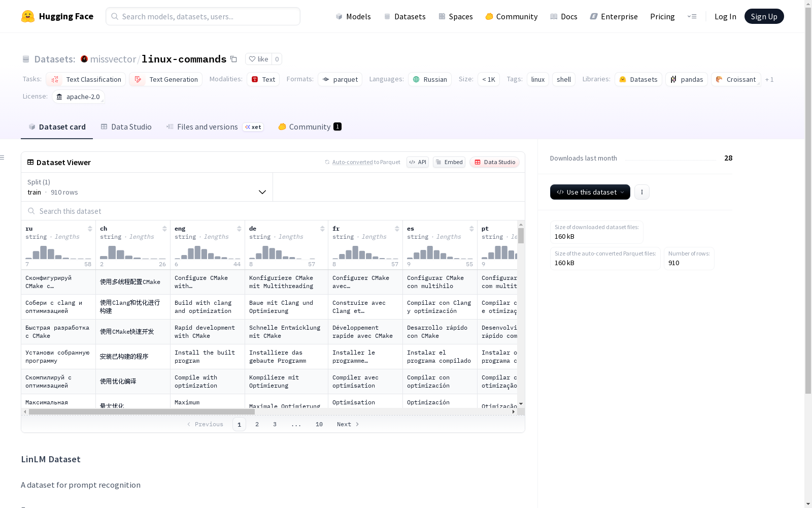Screen dimensions: 812x508
Task: Select the Text Generation task tag
Action: pos(165,79)
